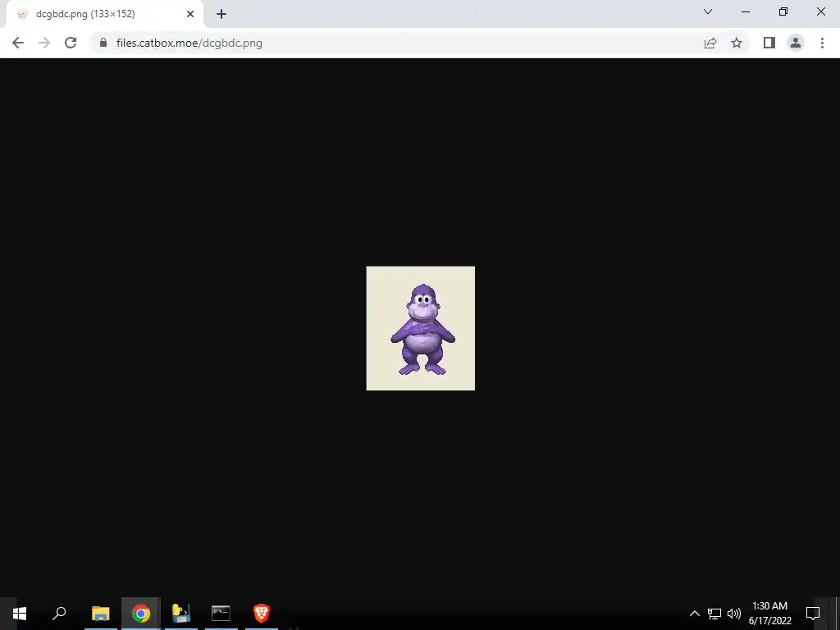Screen dimensions: 840x630
Task: Reload the dcgbdc.png page
Action: pos(71,43)
